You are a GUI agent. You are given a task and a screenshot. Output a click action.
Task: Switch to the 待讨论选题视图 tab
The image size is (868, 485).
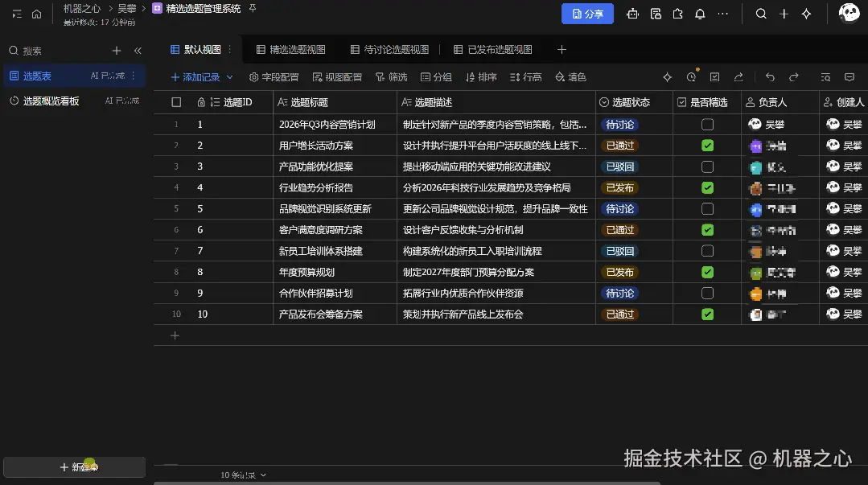[x=389, y=49]
